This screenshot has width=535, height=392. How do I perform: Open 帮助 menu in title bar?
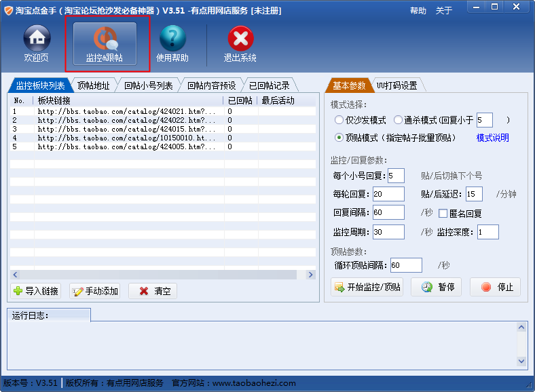tap(418, 11)
